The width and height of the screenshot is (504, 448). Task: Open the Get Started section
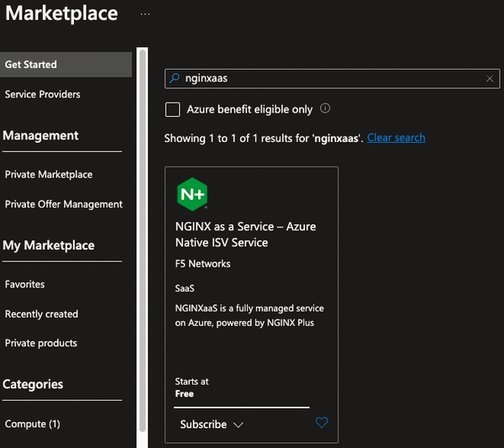coord(31,64)
